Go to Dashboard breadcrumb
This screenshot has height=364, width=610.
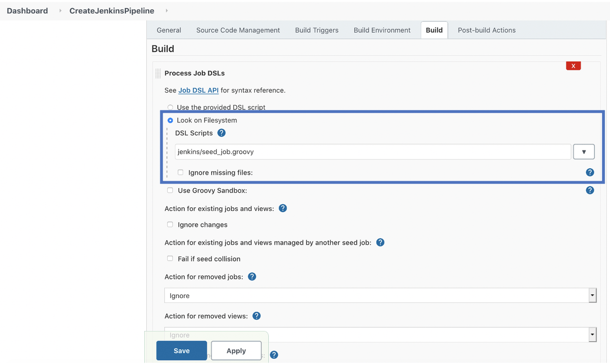[27, 11]
